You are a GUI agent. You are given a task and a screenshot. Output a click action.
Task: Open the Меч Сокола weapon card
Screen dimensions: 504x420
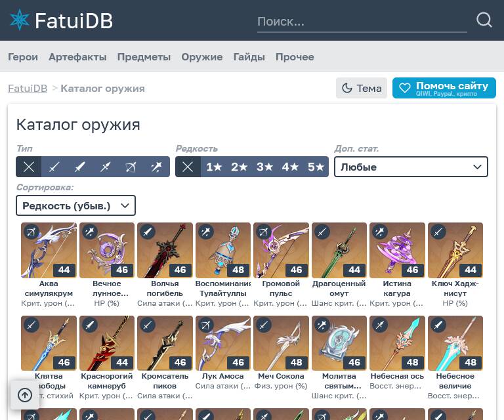(x=281, y=353)
